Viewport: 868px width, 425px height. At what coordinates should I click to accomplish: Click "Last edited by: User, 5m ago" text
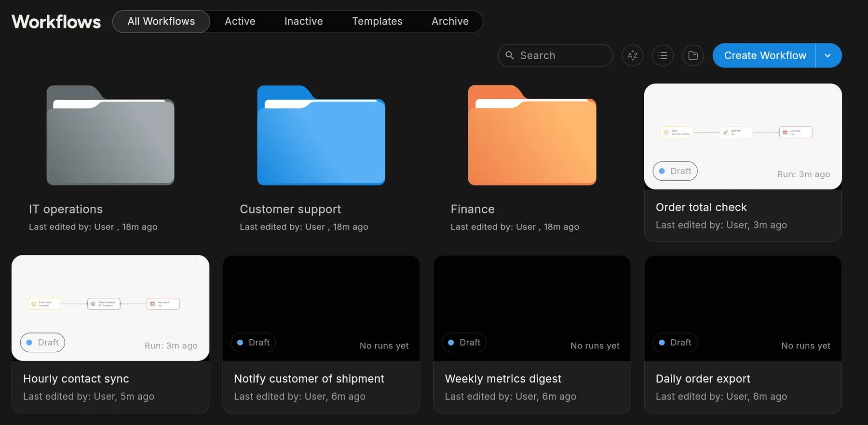[89, 397]
